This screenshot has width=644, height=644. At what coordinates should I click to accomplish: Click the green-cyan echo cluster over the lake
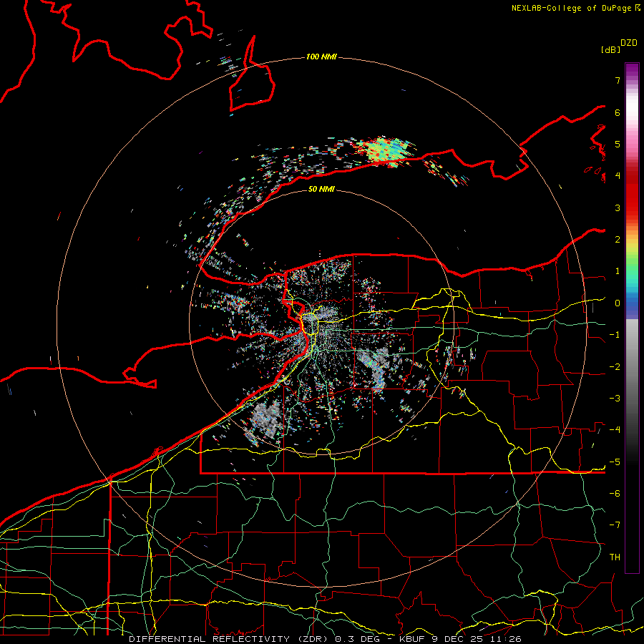388,151
